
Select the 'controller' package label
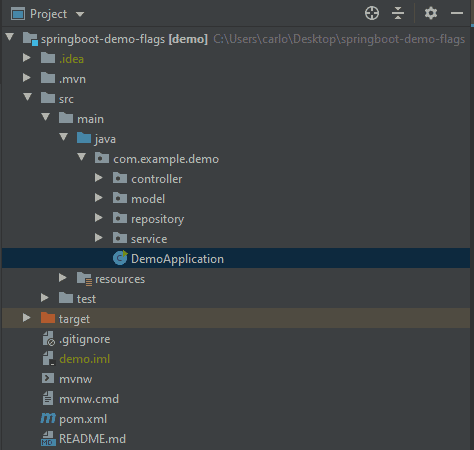157,179
